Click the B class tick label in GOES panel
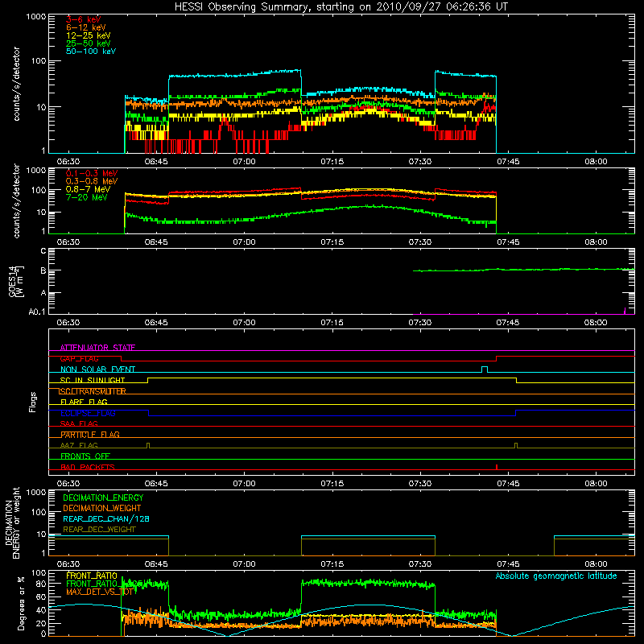Screen dimensions: 644x644 tap(43, 270)
